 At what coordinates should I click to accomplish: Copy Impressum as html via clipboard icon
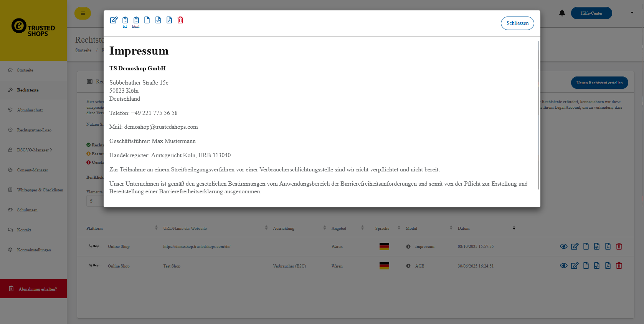[136, 20]
